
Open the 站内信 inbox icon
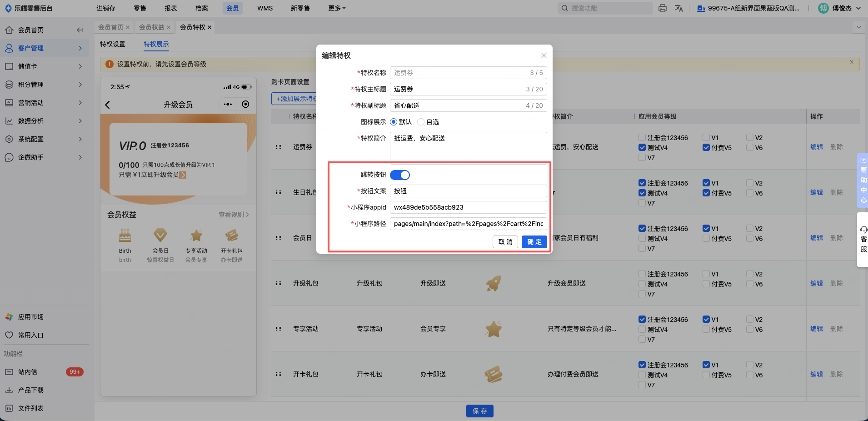tap(9, 372)
